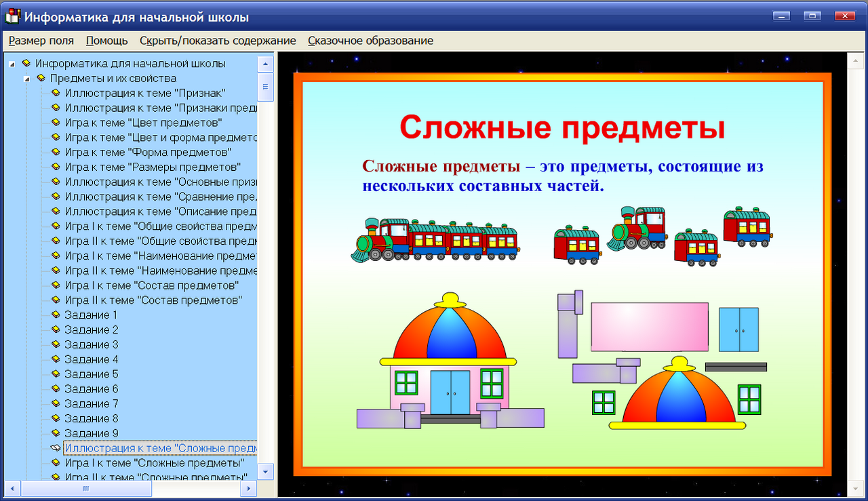Click the book icon beside "Предметы и их свойства"
The height and width of the screenshot is (501, 868).
click(41, 78)
